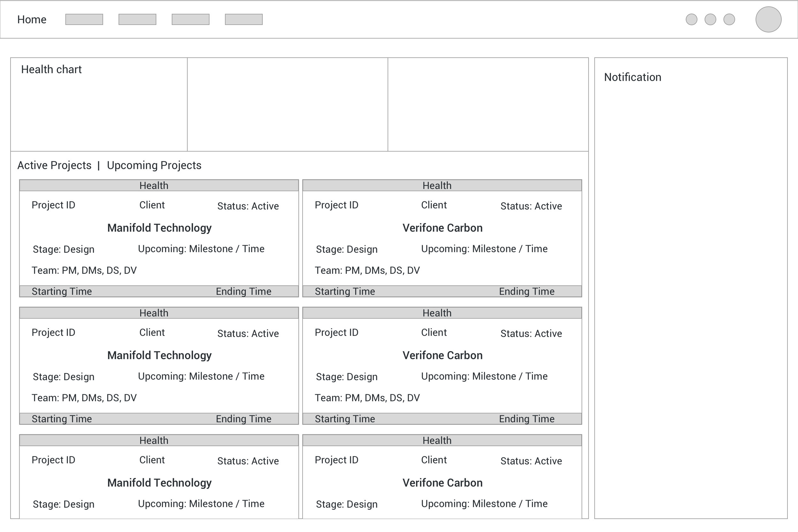Click the first gray placeholder menu item beside Home

[84, 19]
